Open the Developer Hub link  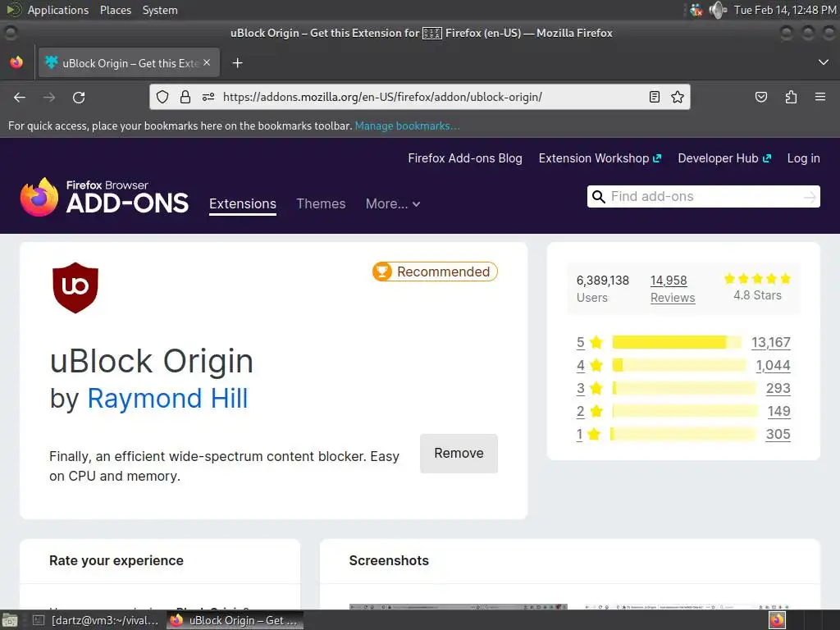pos(724,158)
